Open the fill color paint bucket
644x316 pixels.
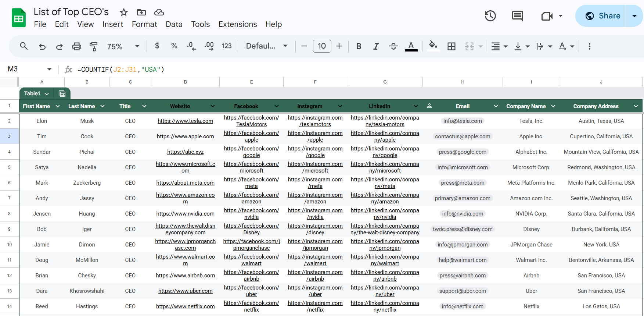point(433,46)
